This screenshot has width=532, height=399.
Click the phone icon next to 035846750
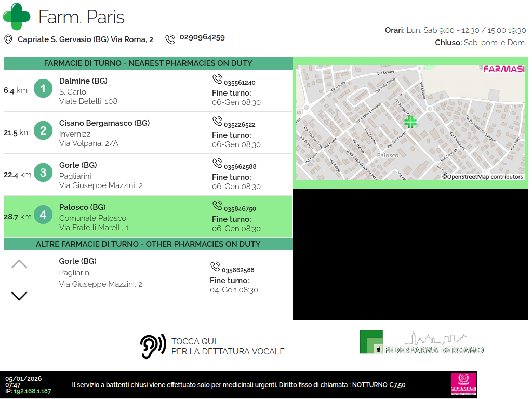[x=217, y=206]
